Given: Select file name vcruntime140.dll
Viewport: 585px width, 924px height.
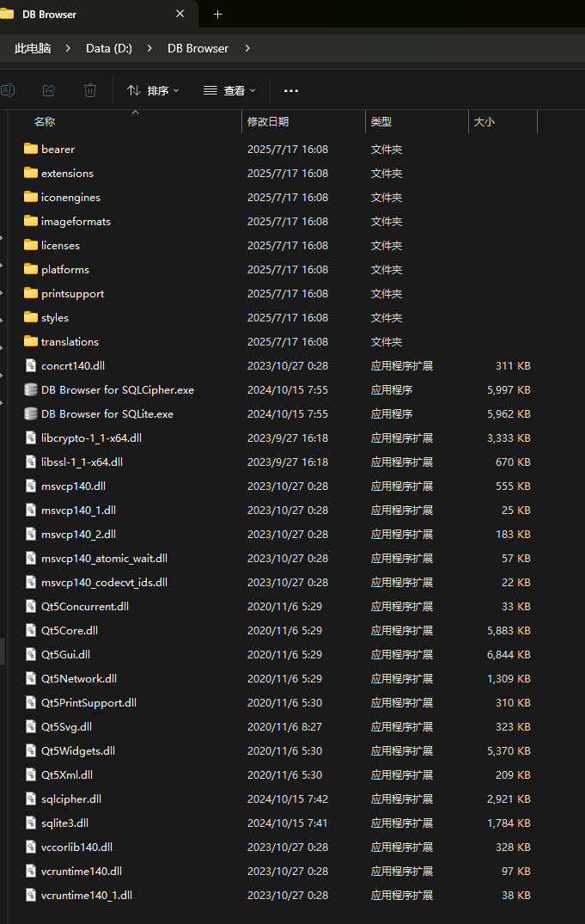Looking at the screenshot, I should click(82, 871).
